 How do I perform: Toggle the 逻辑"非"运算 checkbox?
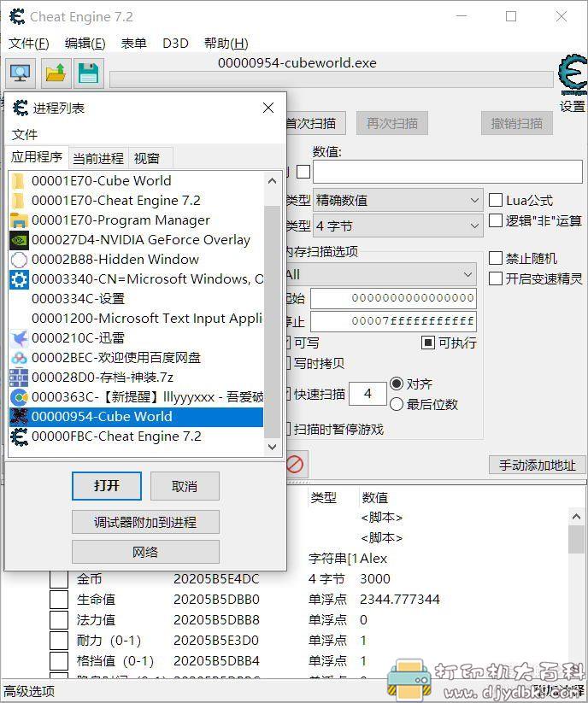(495, 220)
